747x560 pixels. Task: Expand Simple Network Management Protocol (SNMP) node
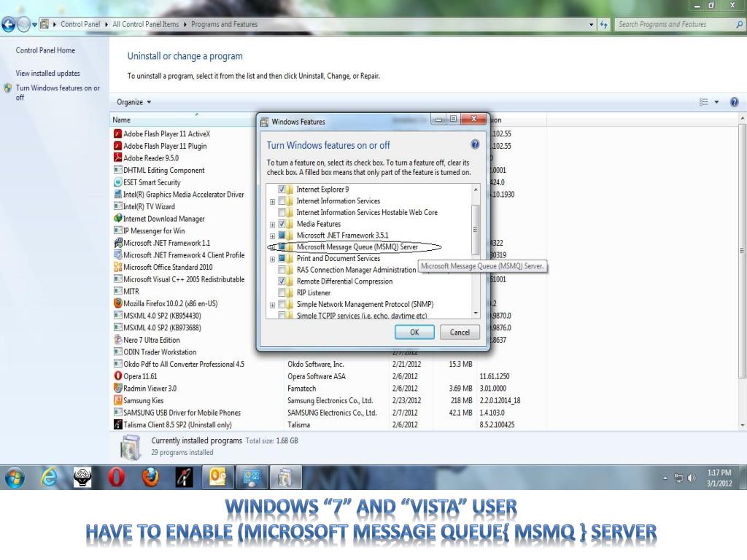273,305
